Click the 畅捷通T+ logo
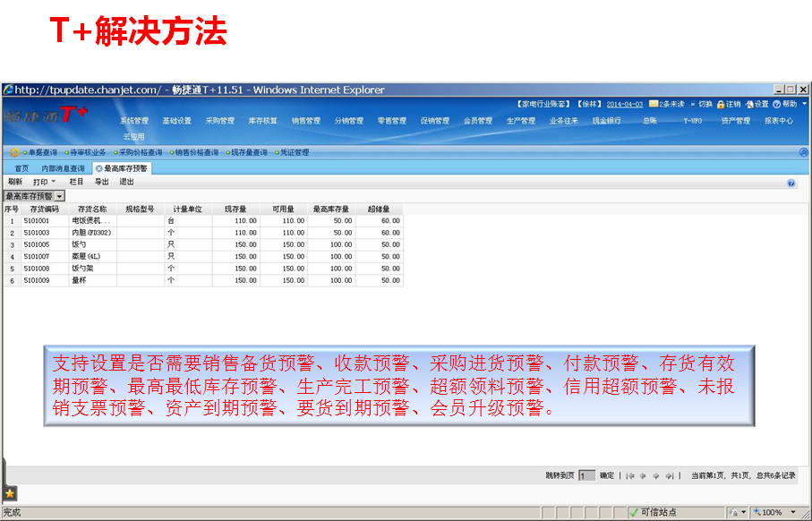The height and width of the screenshot is (521, 812). click(x=47, y=115)
